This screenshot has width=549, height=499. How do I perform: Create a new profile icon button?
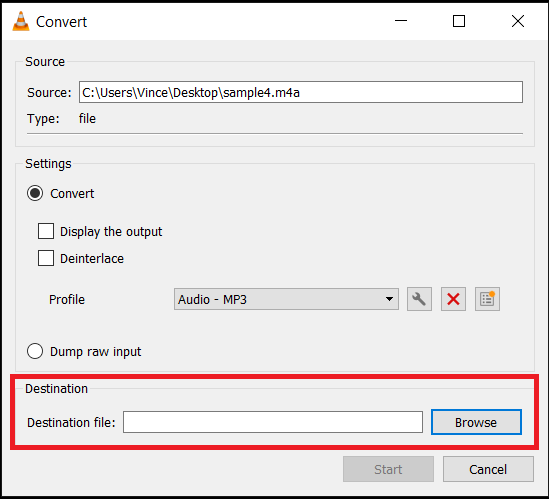[487, 299]
